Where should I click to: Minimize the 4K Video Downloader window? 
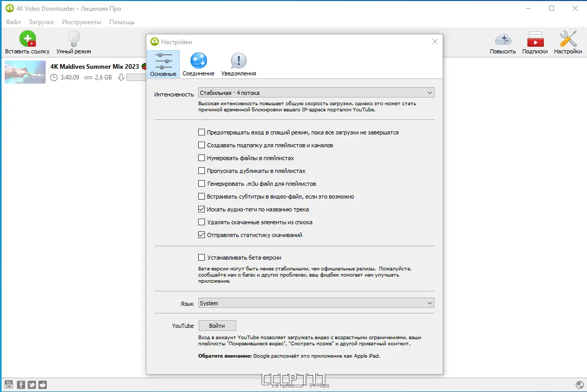pyautogui.click(x=528, y=8)
